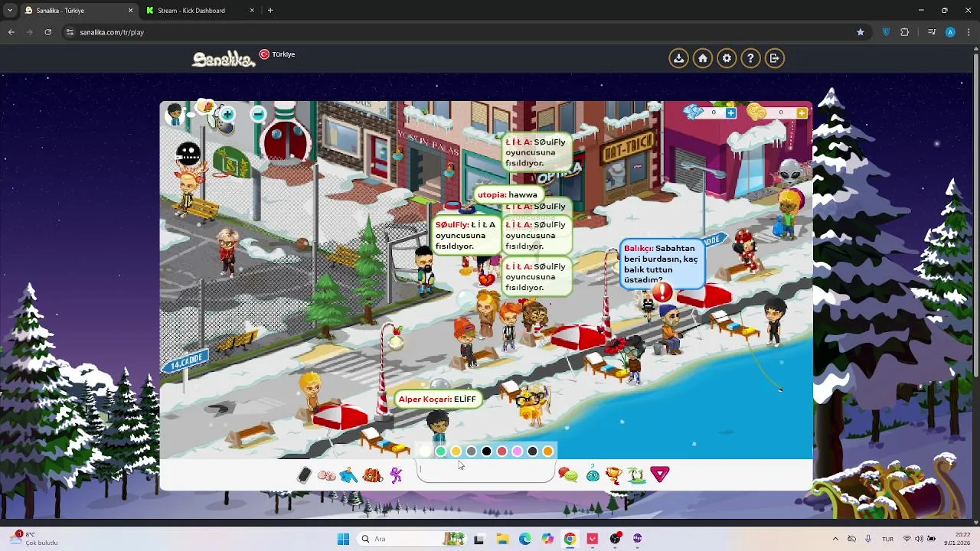Click the alien character at top right
Screen dimensions: 980x551
click(789, 173)
